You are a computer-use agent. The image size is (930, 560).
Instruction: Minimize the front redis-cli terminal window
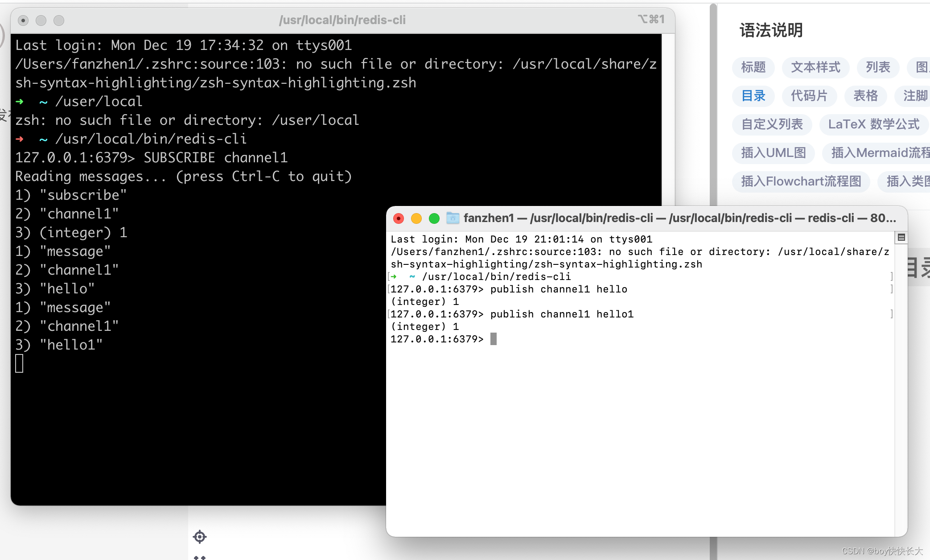(416, 218)
